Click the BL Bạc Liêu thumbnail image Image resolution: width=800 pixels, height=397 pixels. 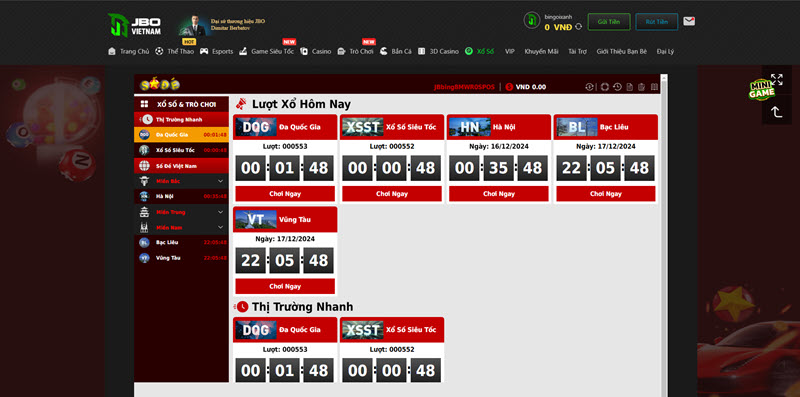[x=577, y=127]
